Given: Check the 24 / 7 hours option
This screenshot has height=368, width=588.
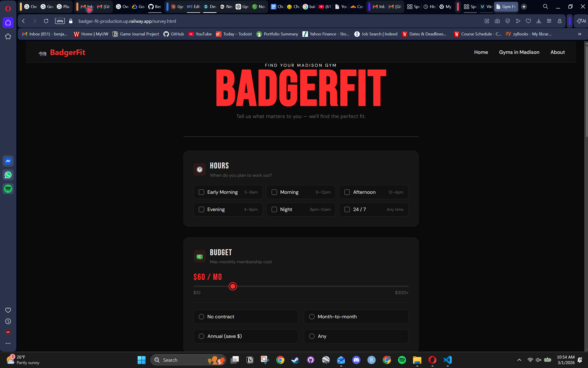Looking at the screenshot, I should (x=347, y=210).
